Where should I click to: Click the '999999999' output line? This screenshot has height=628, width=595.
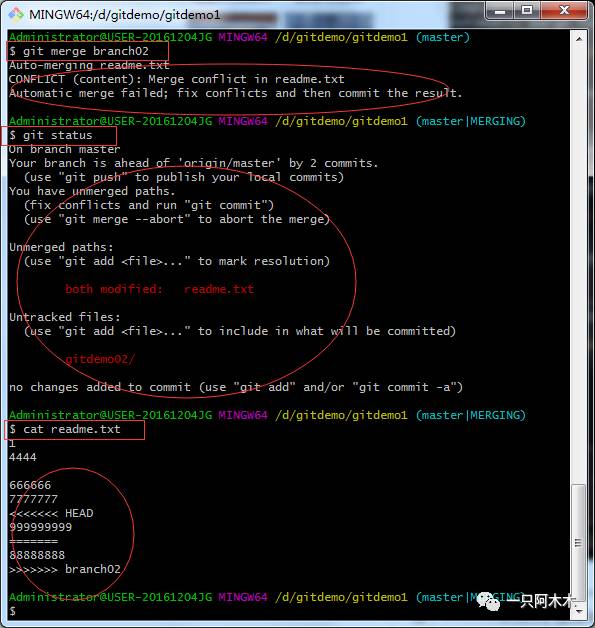tap(40, 527)
